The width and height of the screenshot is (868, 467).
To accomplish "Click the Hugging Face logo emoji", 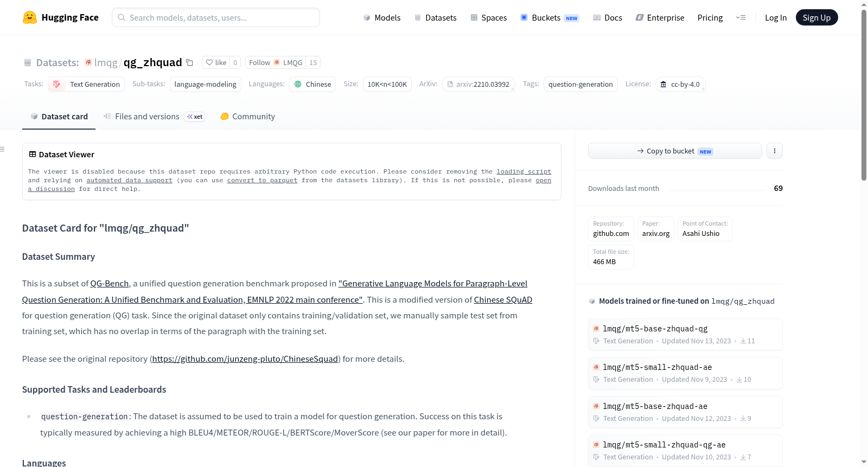I will [x=29, y=17].
